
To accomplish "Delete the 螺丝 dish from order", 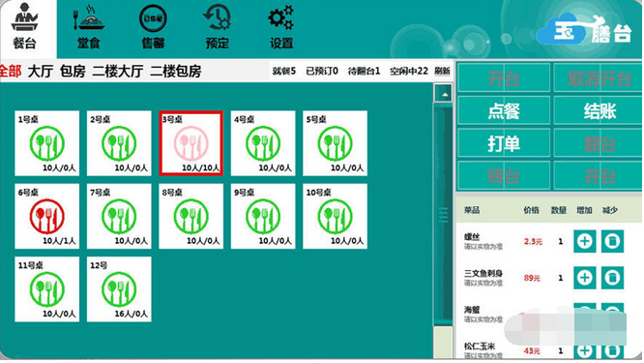I will coord(612,241).
